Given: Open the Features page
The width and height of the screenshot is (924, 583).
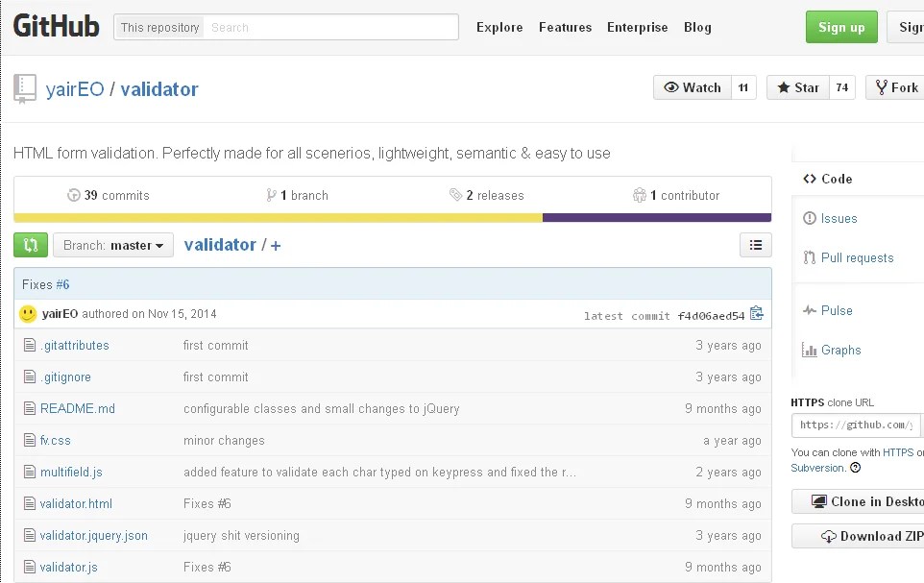Looking at the screenshot, I should [x=565, y=27].
